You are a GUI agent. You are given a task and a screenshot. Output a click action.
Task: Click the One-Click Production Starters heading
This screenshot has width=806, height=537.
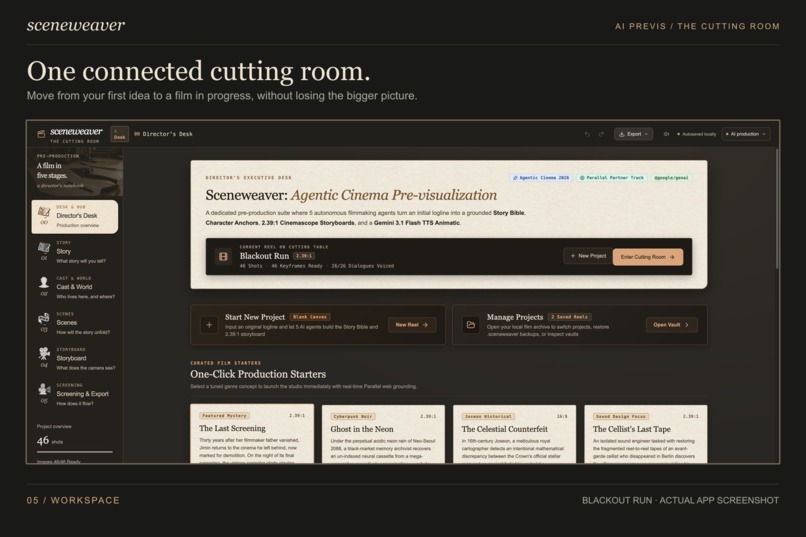(x=258, y=374)
